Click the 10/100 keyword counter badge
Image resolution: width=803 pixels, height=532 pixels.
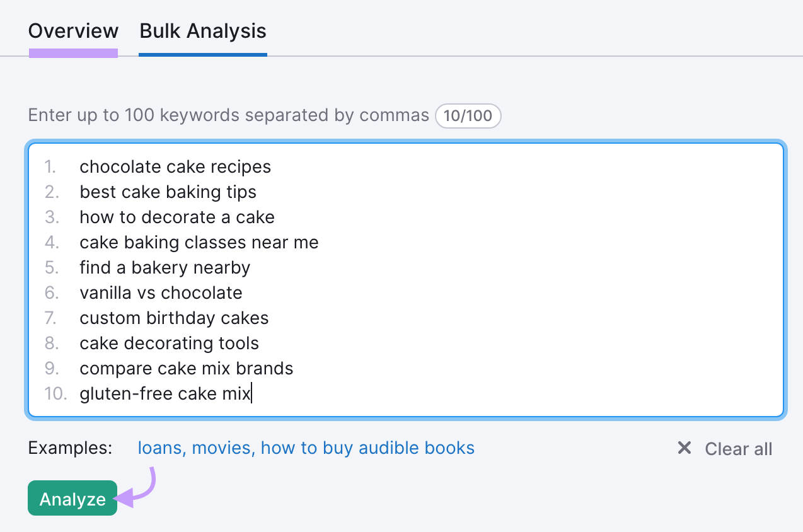[x=468, y=115]
